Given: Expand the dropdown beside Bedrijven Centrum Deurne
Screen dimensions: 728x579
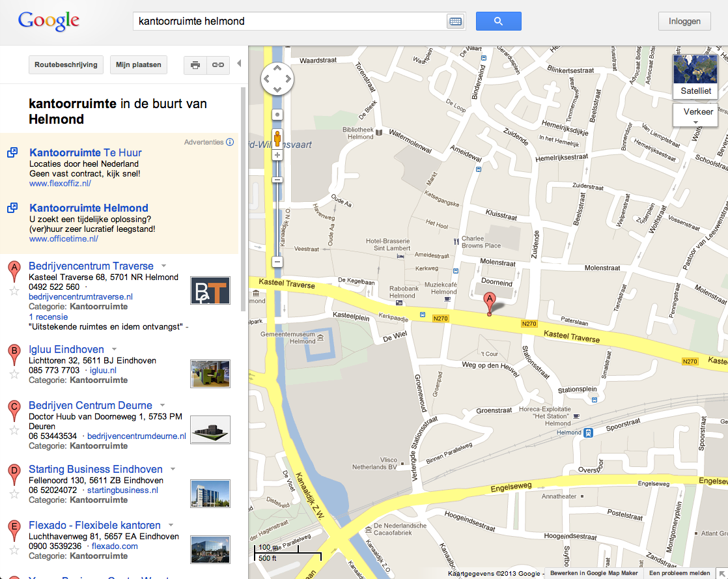Looking at the screenshot, I should click(x=161, y=404).
